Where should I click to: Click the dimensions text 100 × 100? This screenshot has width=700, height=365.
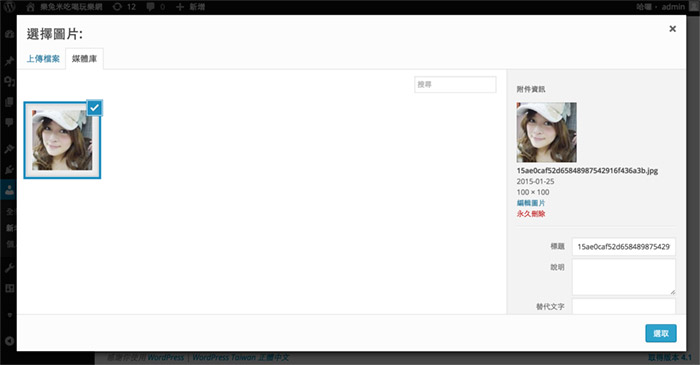[533, 192]
